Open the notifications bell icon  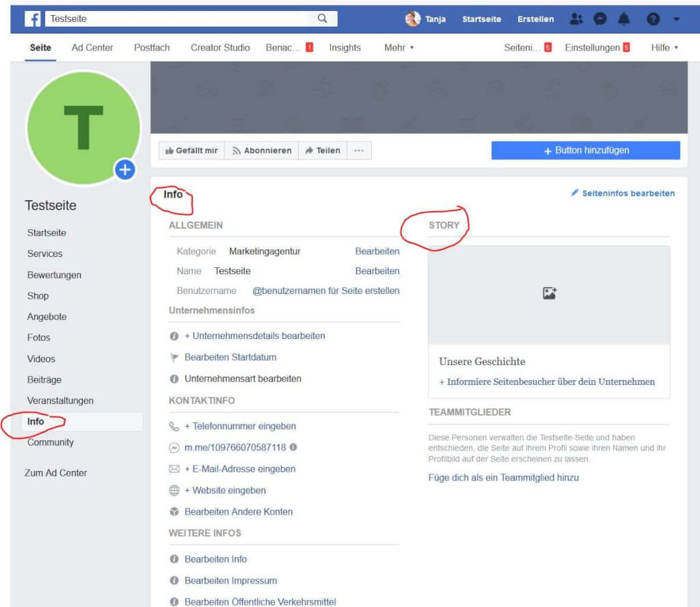(x=623, y=19)
